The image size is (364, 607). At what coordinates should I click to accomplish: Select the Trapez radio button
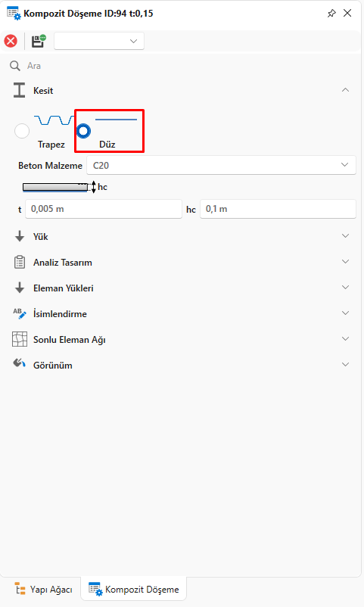tap(22, 131)
